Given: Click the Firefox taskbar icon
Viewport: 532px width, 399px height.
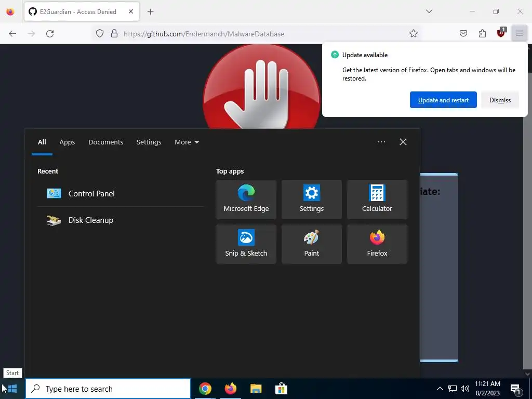Looking at the screenshot, I should 230,389.
